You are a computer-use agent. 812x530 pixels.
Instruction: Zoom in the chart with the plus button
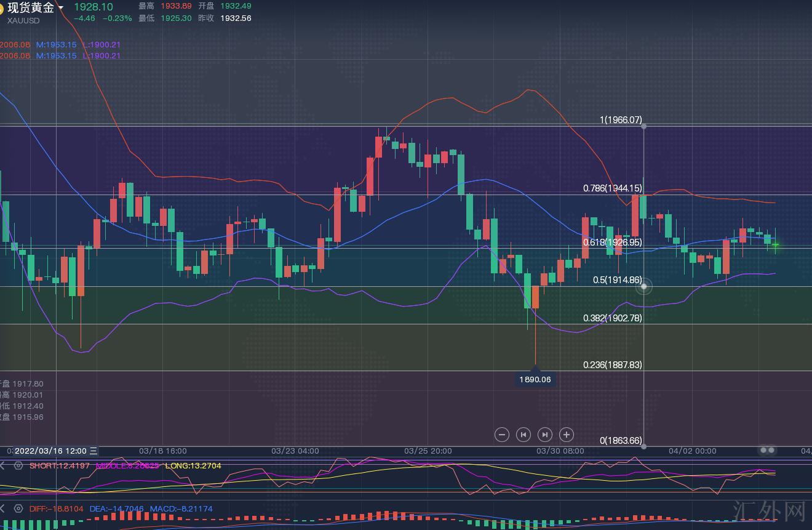pyautogui.click(x=567, y=435)
